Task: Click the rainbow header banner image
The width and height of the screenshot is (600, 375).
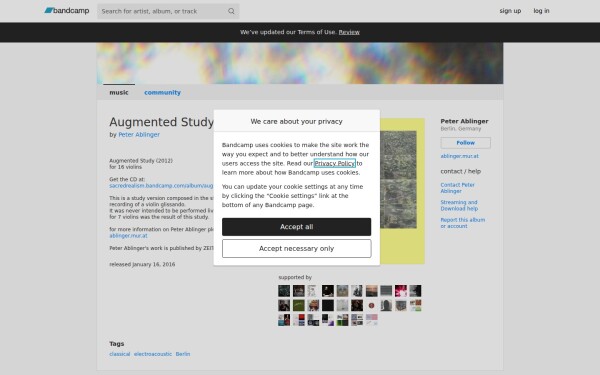Action: (x=300, y=63)
